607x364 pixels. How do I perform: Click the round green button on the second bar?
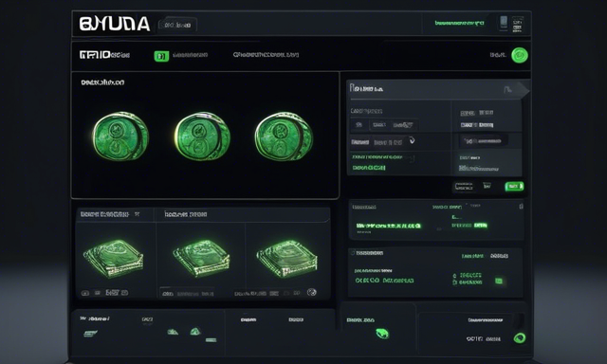(520, 55)
